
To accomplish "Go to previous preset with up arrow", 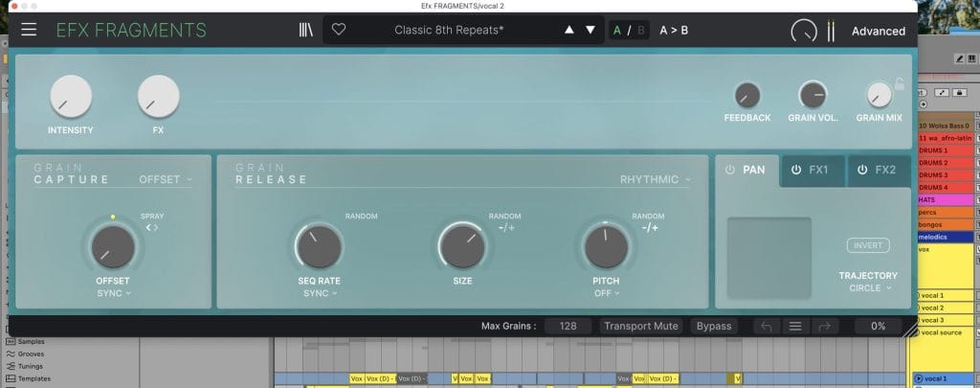I will [569, 30].
